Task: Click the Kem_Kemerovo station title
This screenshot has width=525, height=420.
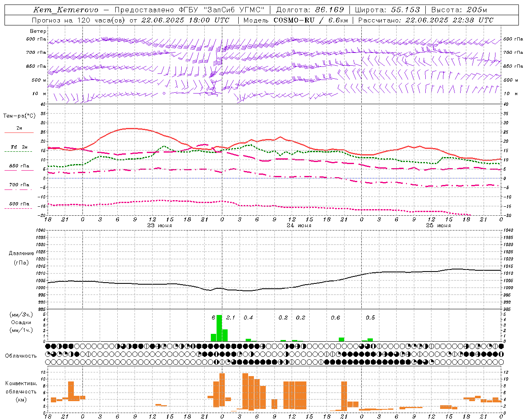Action: (x=66, y=10)
